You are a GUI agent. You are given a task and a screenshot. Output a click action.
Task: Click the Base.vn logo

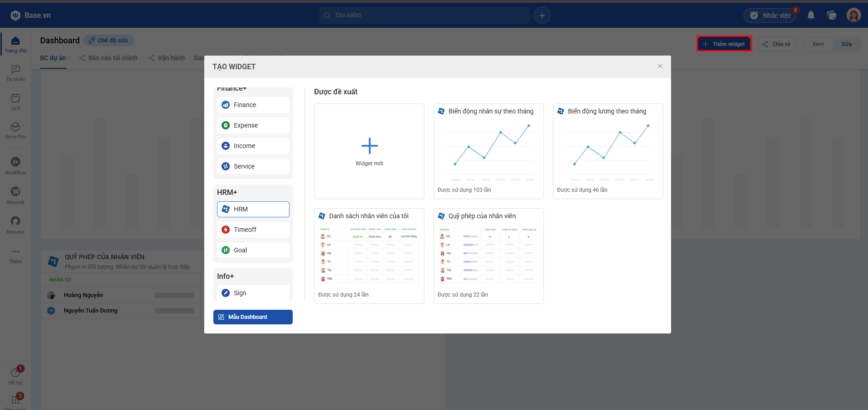tap(31, 15)
